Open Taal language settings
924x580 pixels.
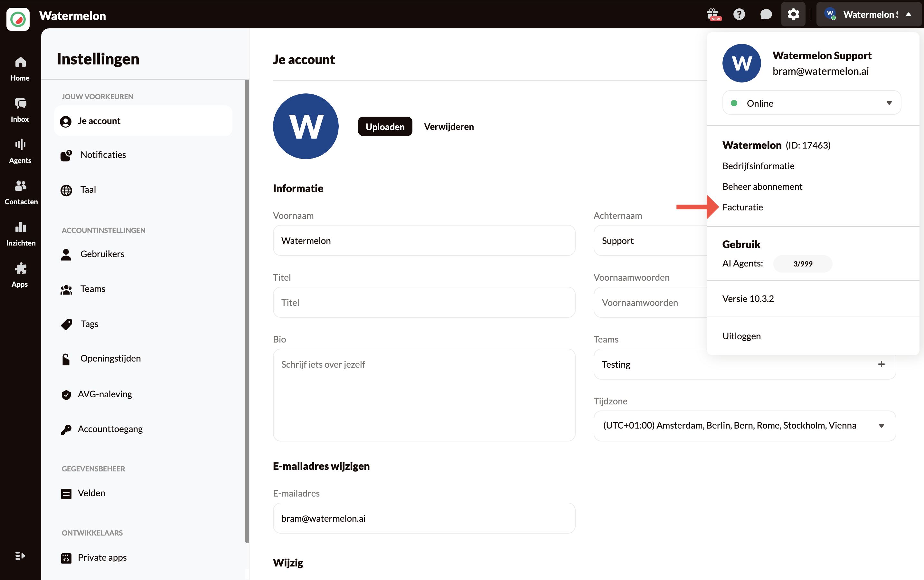tap(143, 189)
